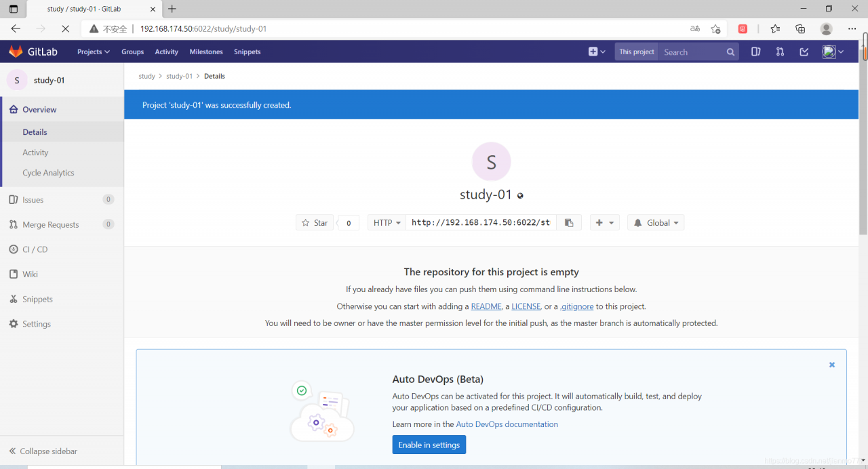Click the LICENSE link

[526, 306]
